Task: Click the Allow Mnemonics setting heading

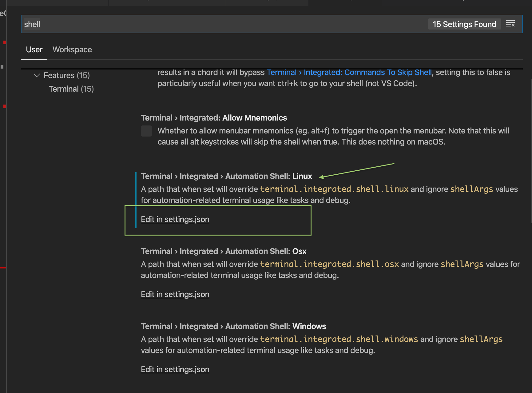Action: click(x=214, y=117)
